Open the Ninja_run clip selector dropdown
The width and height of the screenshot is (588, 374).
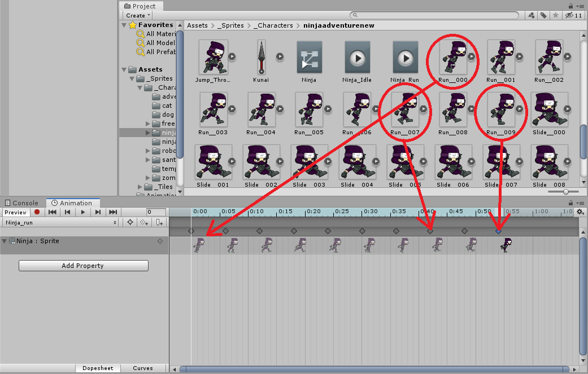(x=60, y=222)
